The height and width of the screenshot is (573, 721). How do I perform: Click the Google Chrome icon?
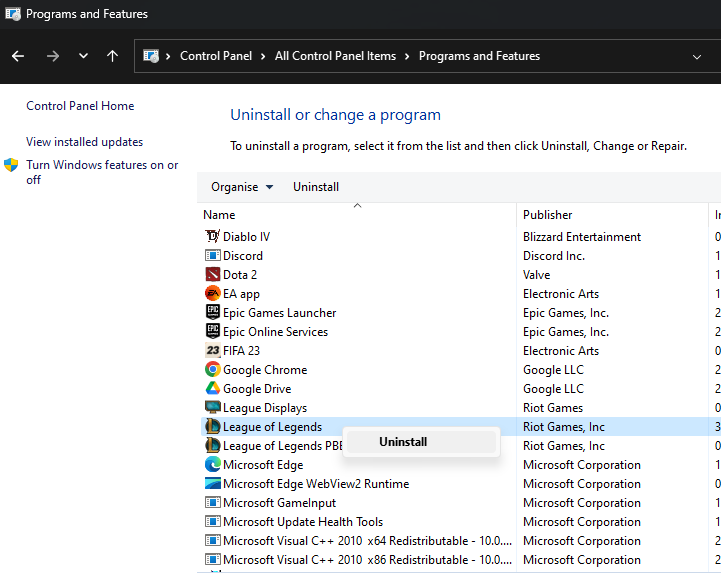(x=212, y=370)
